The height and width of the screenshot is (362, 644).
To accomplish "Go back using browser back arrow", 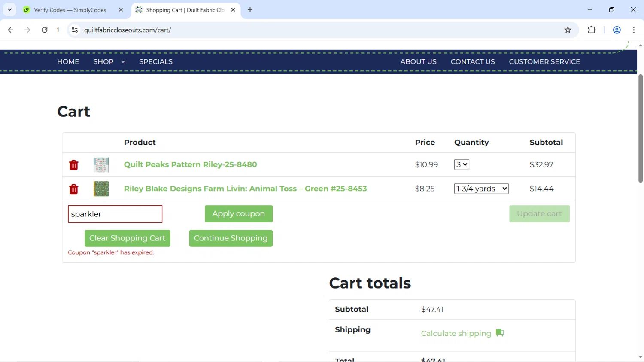I will tap(11, 30).
